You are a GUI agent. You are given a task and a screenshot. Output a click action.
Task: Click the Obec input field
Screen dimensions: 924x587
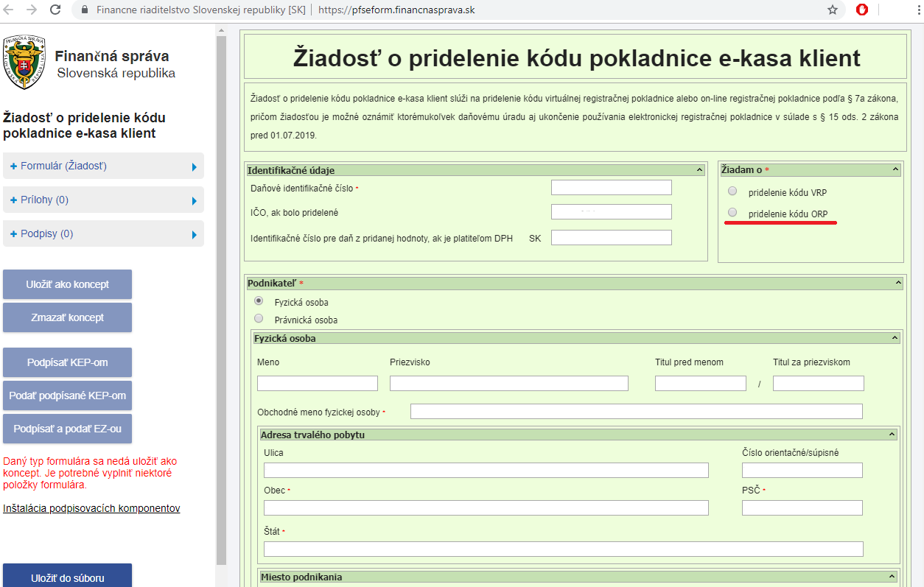pyautogui.click(x=486, y=507)
